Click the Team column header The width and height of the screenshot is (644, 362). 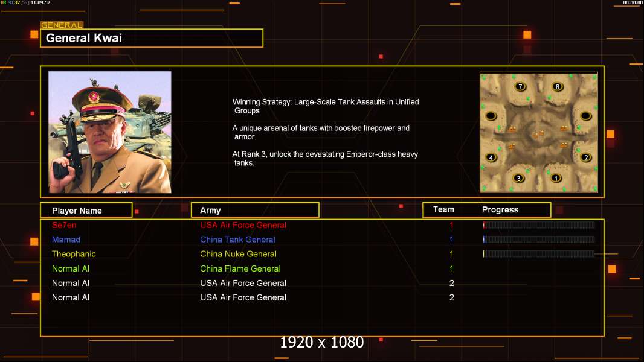point(443,209)
